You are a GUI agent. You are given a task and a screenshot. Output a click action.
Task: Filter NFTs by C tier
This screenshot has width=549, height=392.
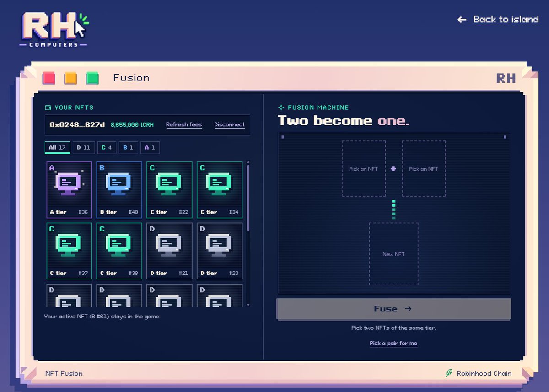point(107,148)
